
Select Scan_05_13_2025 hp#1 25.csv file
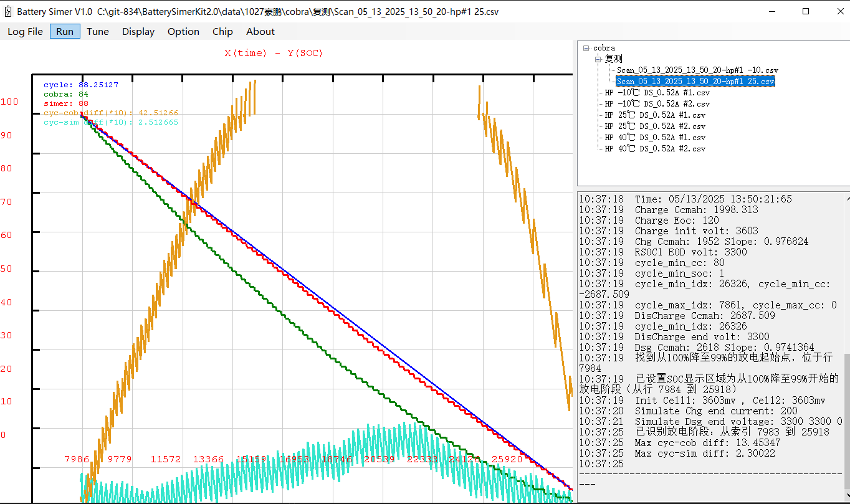click(x=695, y=81)
